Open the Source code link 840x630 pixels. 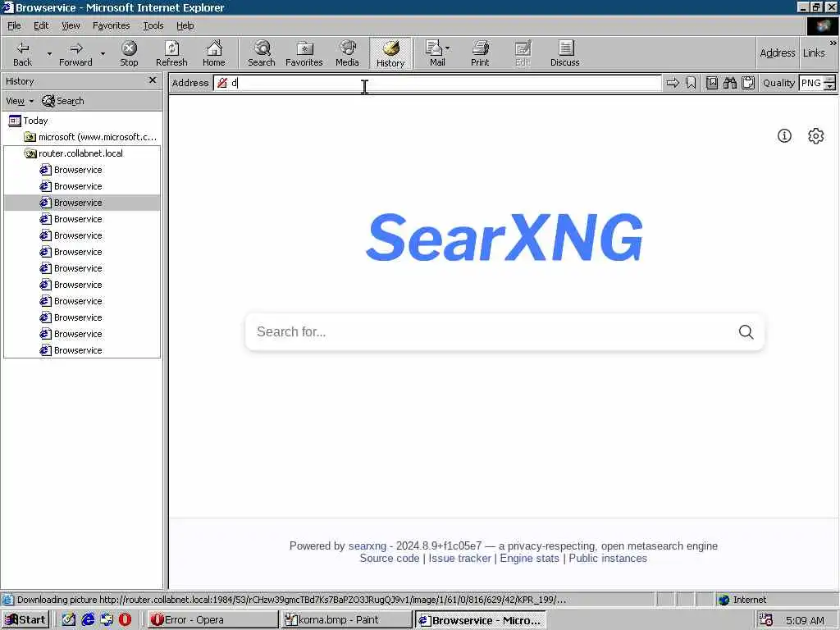point(390,558)
